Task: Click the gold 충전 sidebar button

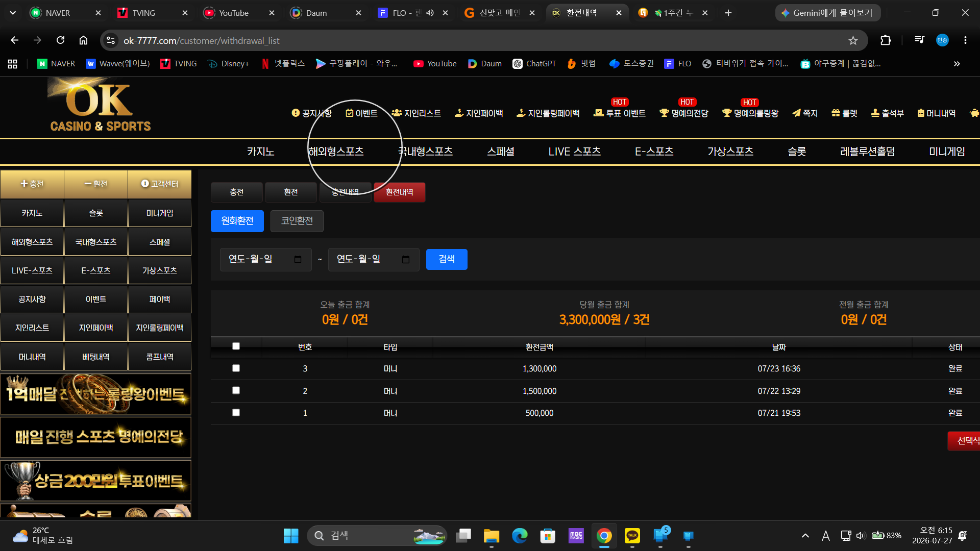Action: coord(32,184)
